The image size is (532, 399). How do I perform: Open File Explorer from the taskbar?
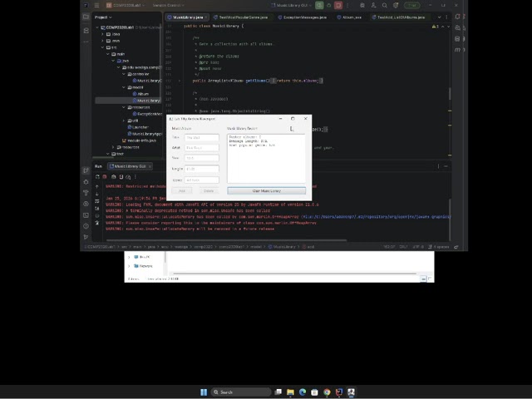pos(290,392)
